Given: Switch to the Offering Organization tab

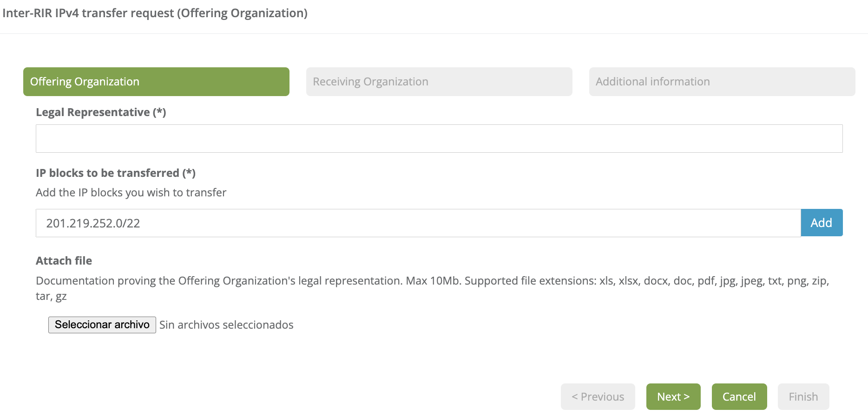Looking at the screenshot, I should point(156,82).
